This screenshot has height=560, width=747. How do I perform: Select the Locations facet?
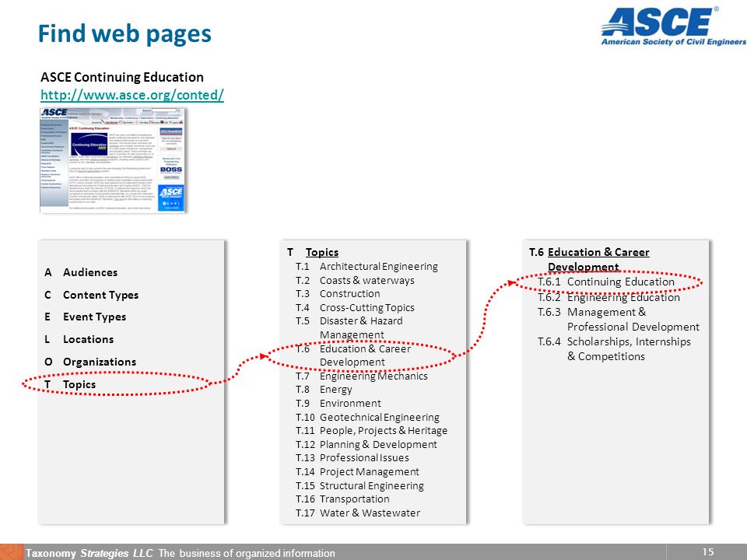[79, 340]
